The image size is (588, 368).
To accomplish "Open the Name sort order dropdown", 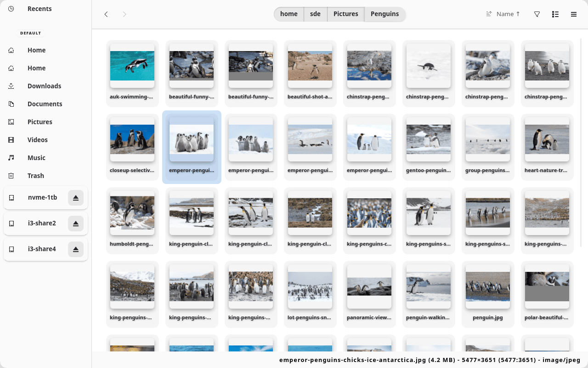I will (x=503, y=14).
